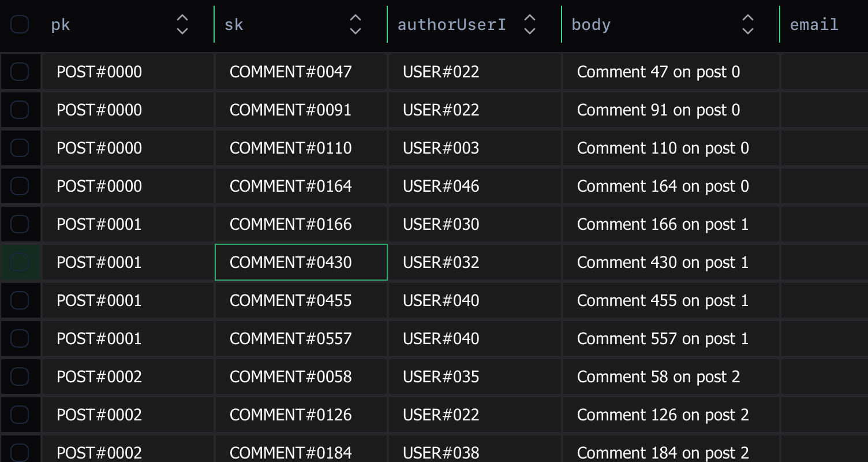Click POST#0001 pk cell beside COMMENT#0166
The width and height of the screenshot is (868, 462).
pos(128,224)
